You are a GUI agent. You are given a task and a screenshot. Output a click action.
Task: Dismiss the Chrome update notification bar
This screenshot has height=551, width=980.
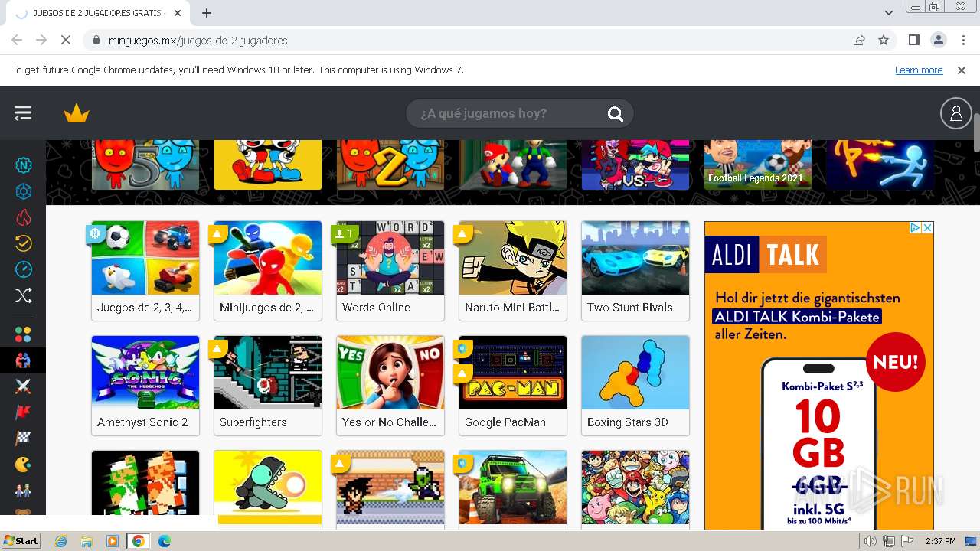click(962, 70)
